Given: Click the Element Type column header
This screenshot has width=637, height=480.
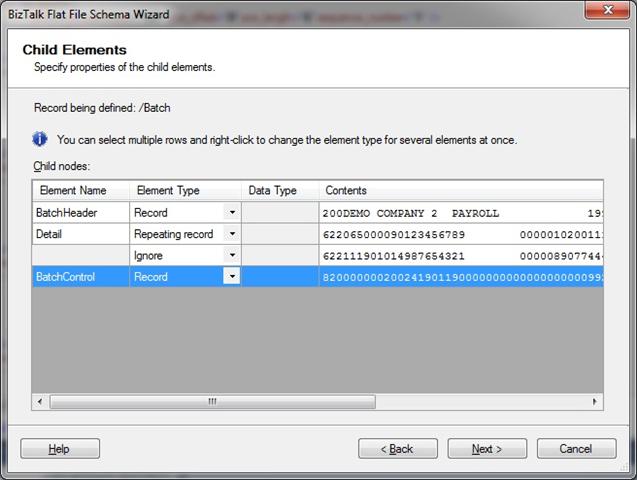Looking at the screenshot, I should 186,190.
